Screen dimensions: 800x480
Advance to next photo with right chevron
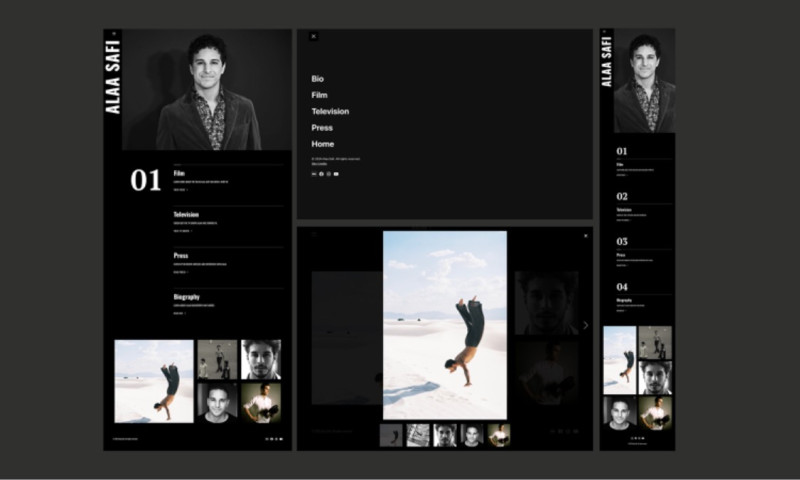tap(586, 325)
